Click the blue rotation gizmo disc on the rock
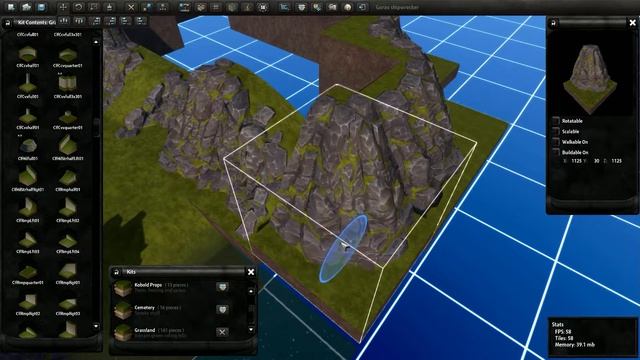 click(x=343, y=249)
